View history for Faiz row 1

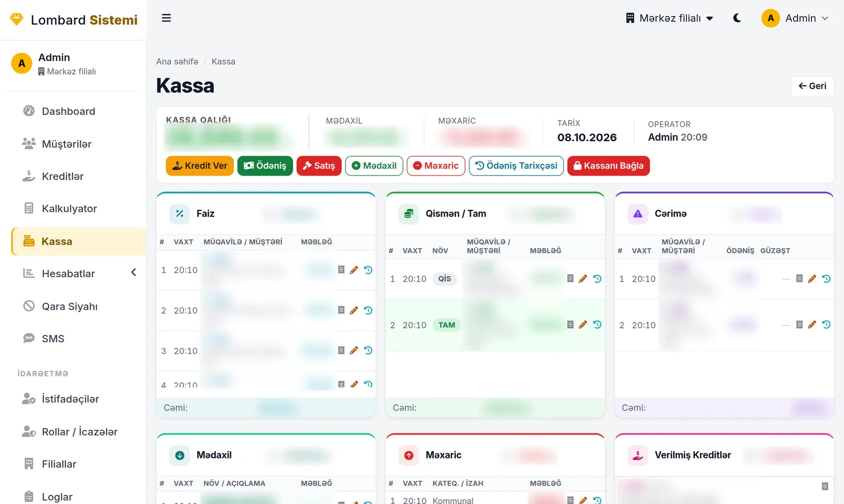click(x=368, y=270)
